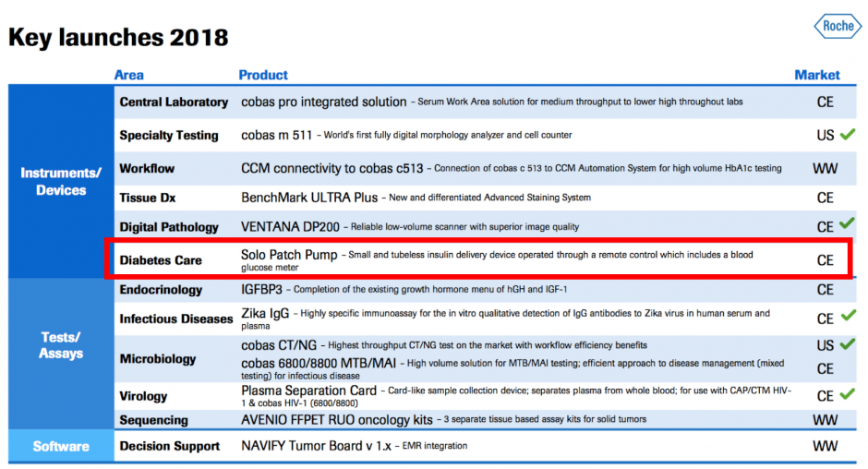Click the 'Microbiology' area cell
The image size is (868, 469).
tap(158, 359)
